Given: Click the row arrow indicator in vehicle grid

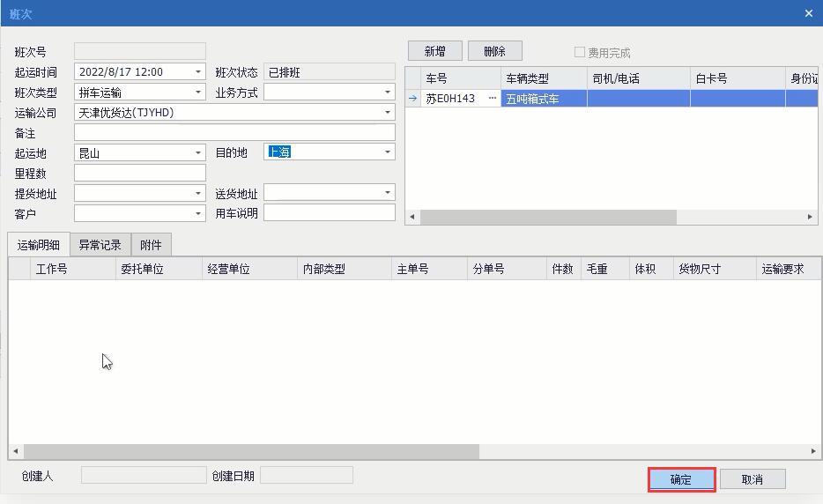Looking at the screenshot, I should (x=412, y=99).
